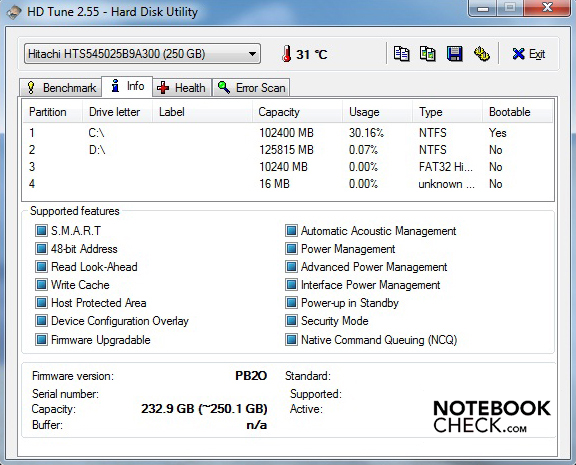Image resolution: width=576 pixels, height=465 pixels.
Task: Click the 10240 MB capacity cell
Action: point(283,167)
